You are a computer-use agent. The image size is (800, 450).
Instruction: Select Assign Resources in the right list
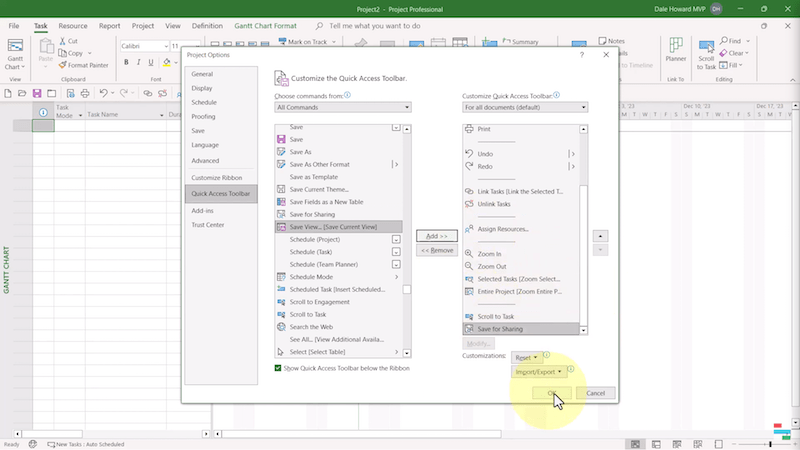tap(502, 229)
